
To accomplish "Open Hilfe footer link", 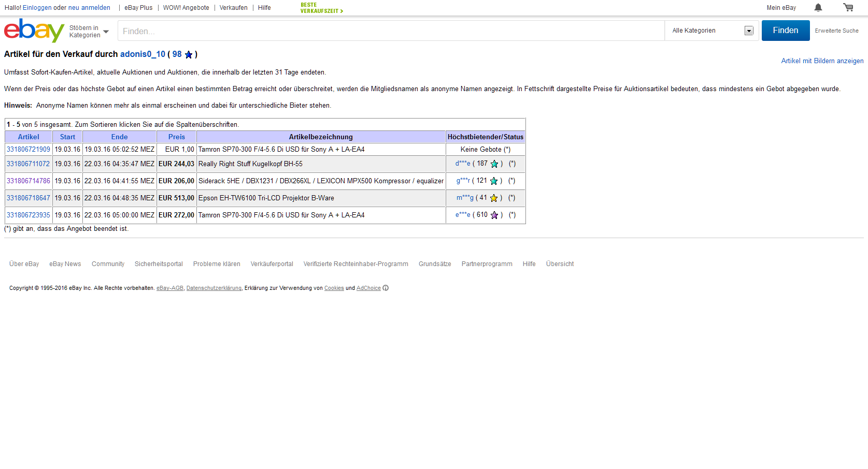I will 529,264.
